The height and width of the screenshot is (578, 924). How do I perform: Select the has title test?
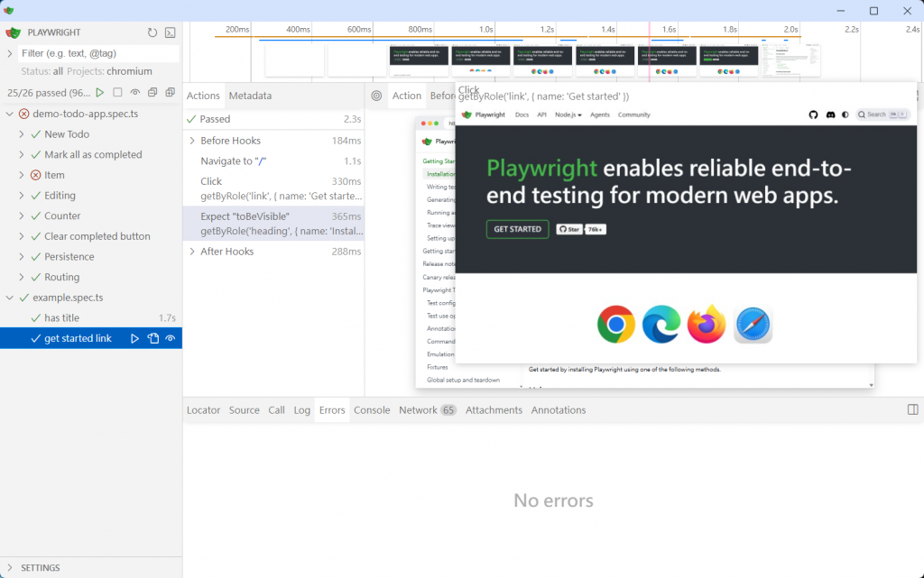click(x=91, y=317)
